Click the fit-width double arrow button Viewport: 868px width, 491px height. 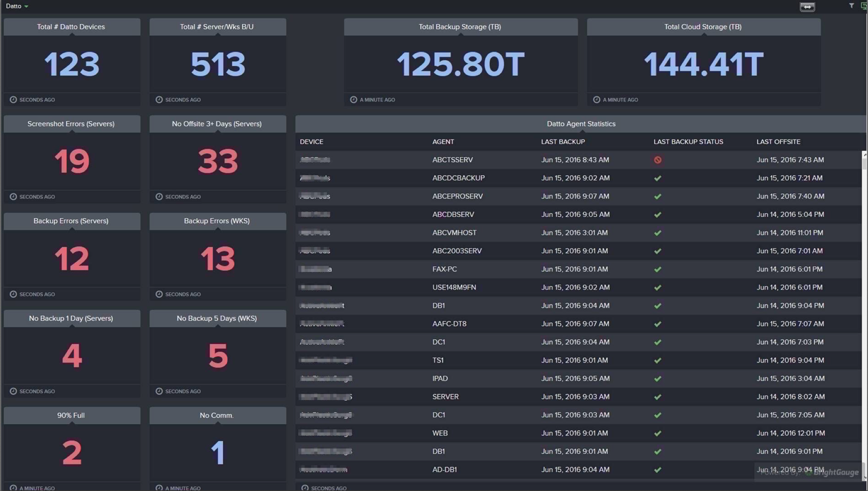[x=807, y=7]
